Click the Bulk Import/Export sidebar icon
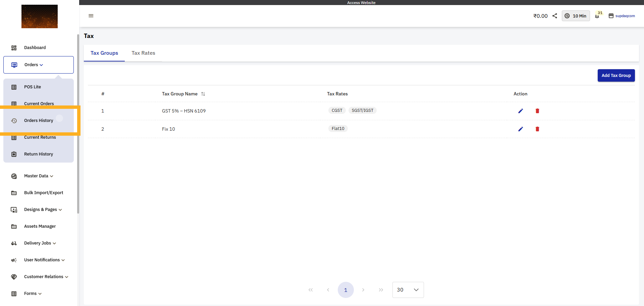This screenshot has height=306, width=644. (14, 192)
